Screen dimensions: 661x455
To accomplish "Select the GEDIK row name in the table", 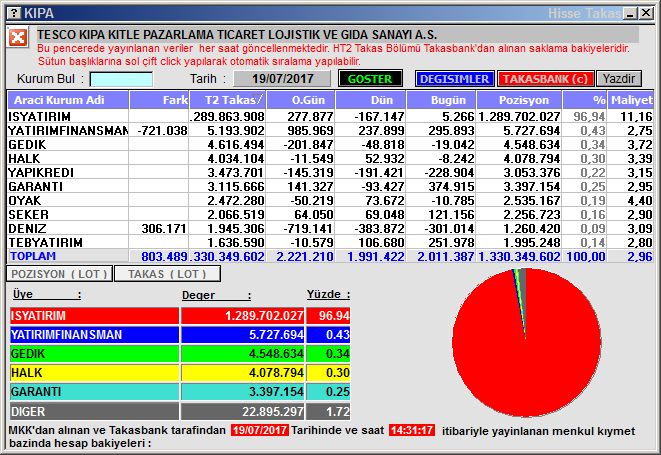I will pos(27,145).
